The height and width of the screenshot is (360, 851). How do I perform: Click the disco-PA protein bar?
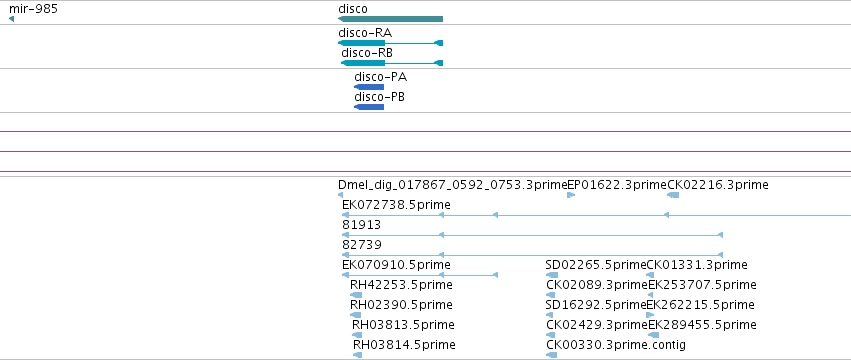369,87
